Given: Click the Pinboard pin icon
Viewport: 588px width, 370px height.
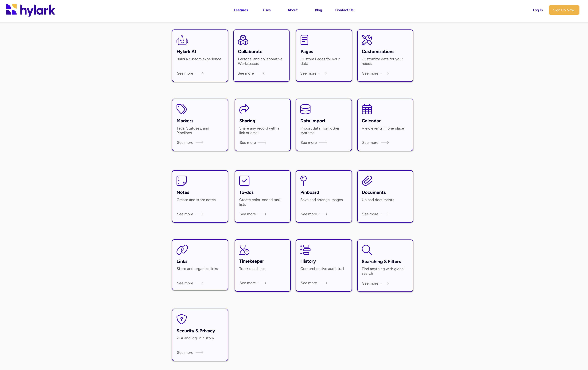Looking at the screenshot, I should coord(304,181).
